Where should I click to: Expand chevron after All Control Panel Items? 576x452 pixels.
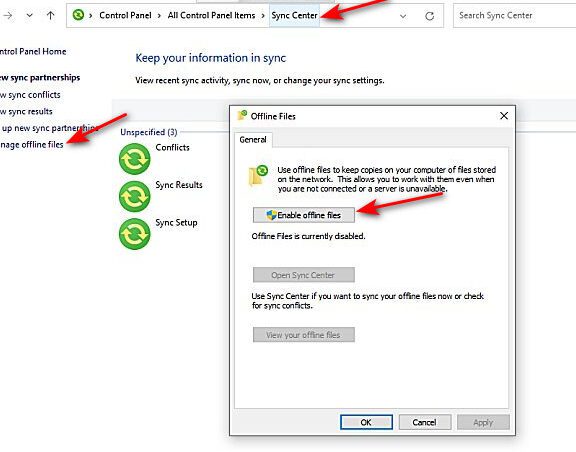click(263, 16)
